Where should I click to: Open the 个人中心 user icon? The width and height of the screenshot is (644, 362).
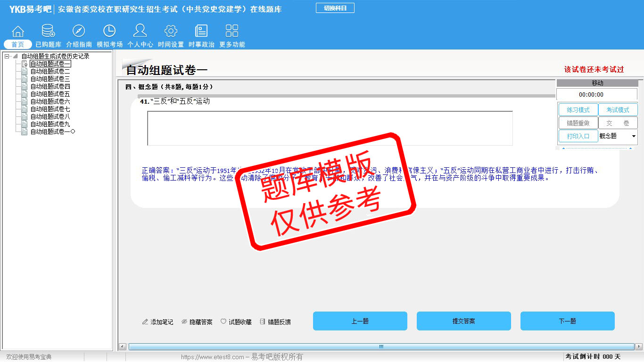point(140,32)
